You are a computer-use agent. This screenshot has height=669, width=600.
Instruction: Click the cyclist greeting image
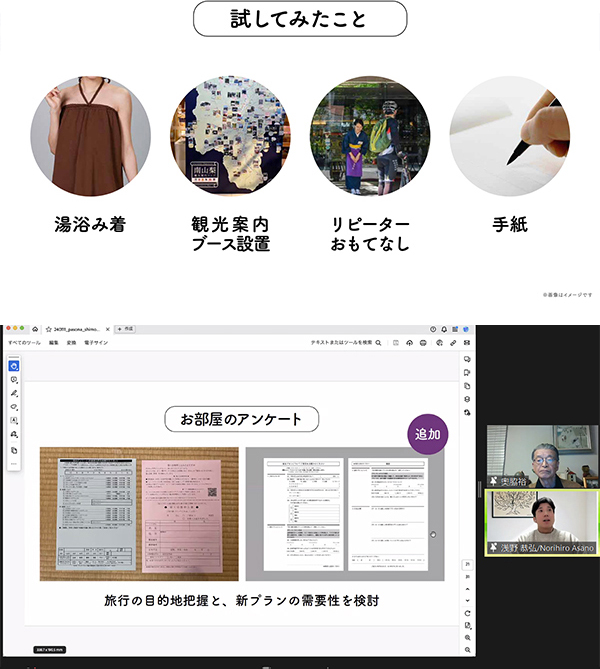370,136
